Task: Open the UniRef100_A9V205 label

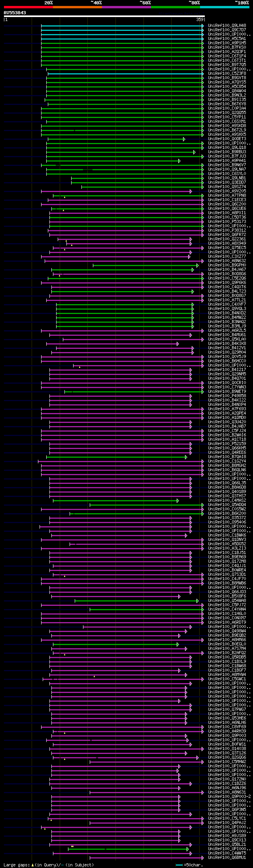Action: click(x=227, y=191)
